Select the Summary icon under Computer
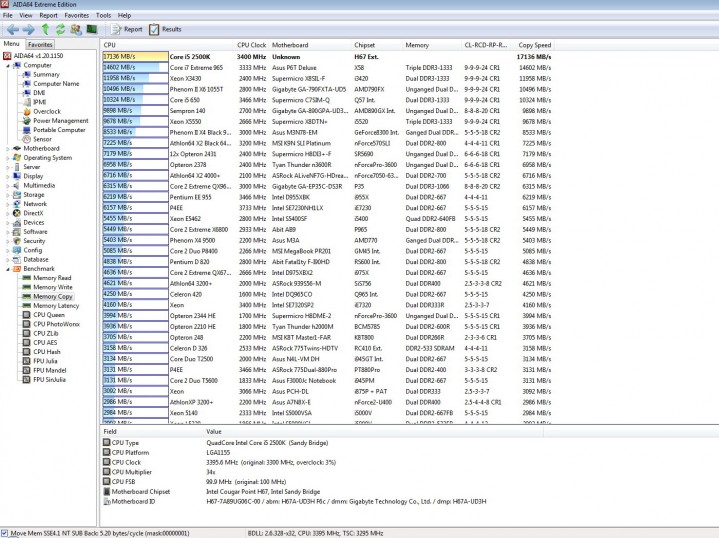This screenshot has width=719, height=538. point(27,74)
